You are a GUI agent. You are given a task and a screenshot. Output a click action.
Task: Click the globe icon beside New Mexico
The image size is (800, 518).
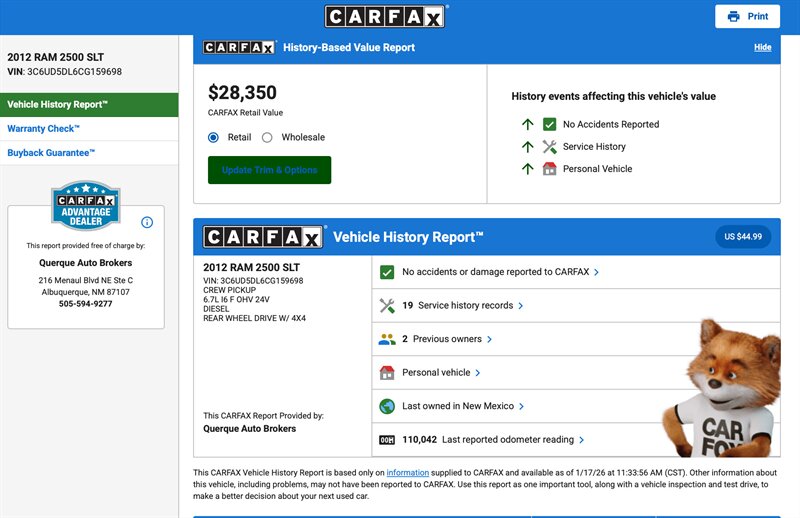387,406
